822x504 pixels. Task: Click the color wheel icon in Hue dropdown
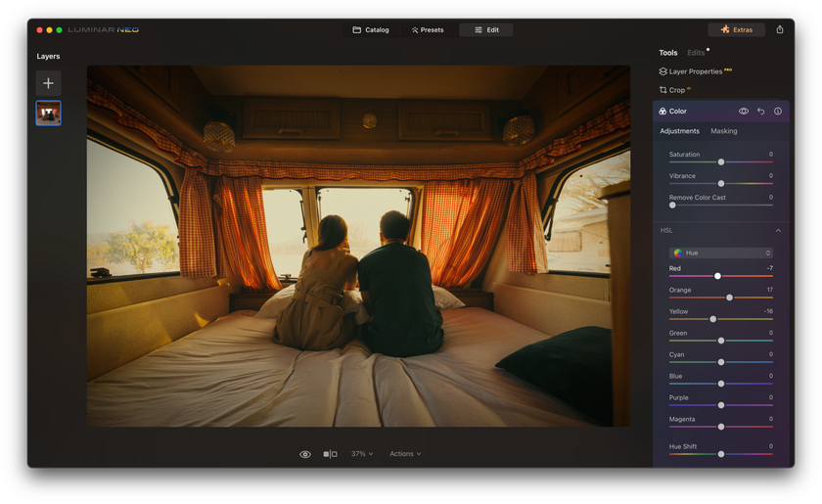tap(678, 252)
